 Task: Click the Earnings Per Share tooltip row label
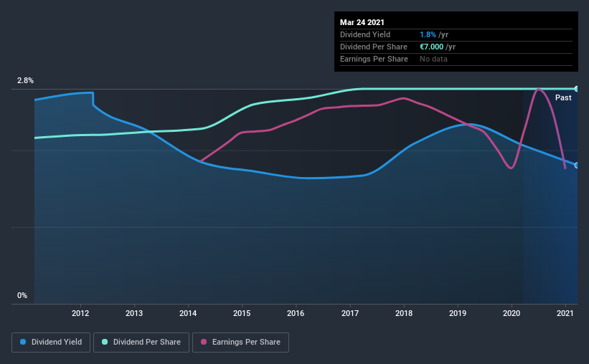374,59
